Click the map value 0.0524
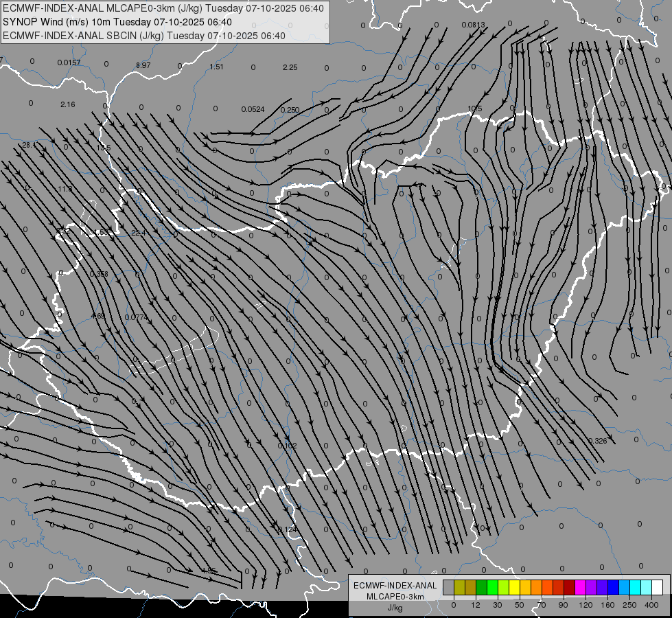 (253, 109)
